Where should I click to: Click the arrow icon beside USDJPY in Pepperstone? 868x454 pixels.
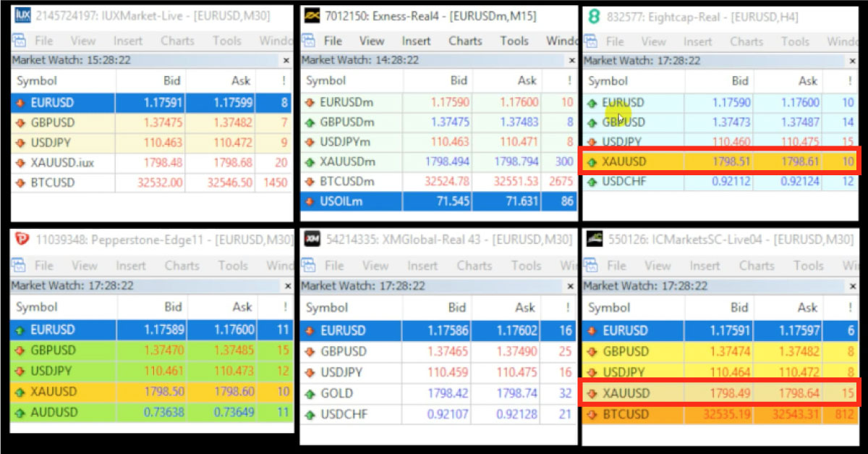pos(21,371)
